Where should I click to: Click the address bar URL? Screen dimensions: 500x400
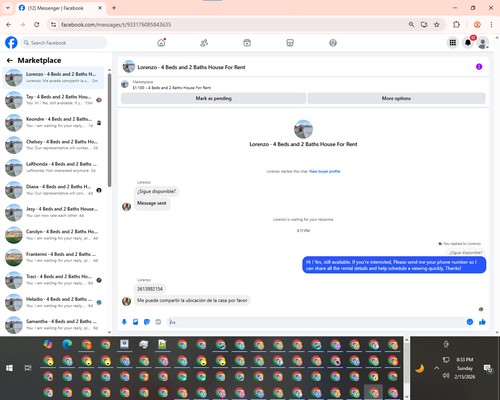[x=116, y=25]
